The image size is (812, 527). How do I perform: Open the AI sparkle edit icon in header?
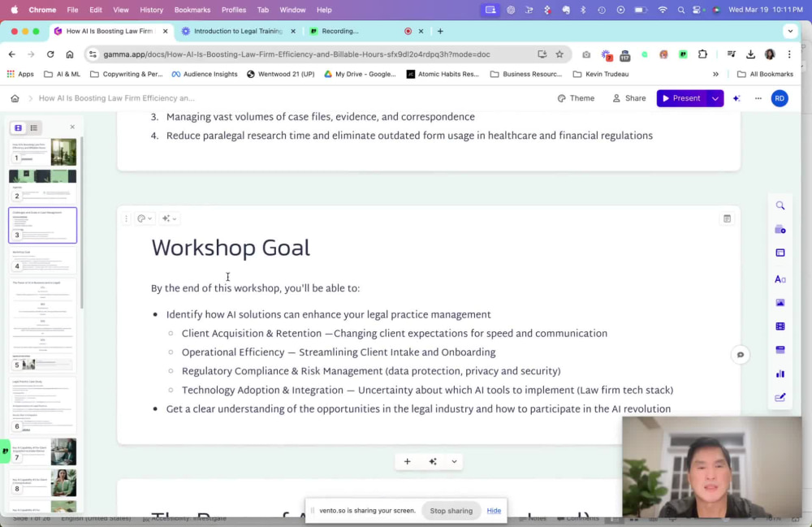[x=736, y=98]
